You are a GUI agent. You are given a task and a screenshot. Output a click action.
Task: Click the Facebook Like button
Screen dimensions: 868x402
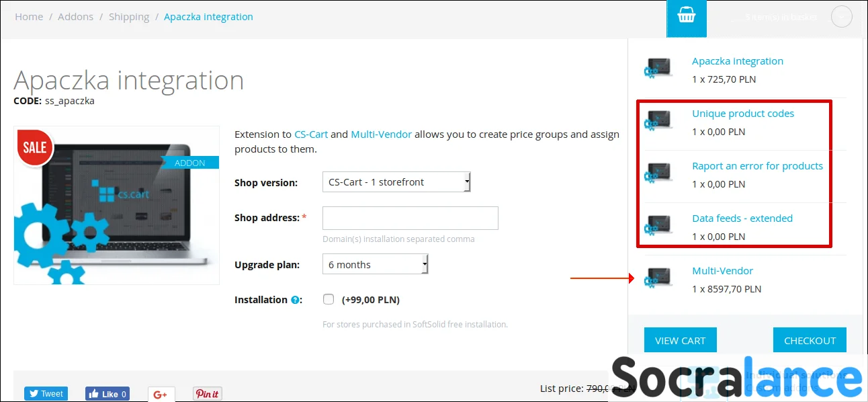pos(107,394)
